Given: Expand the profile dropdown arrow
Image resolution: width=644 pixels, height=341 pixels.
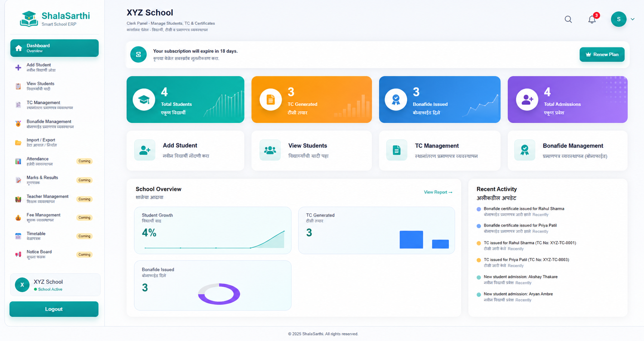Looking at the screenshot, I should point(632,19).
